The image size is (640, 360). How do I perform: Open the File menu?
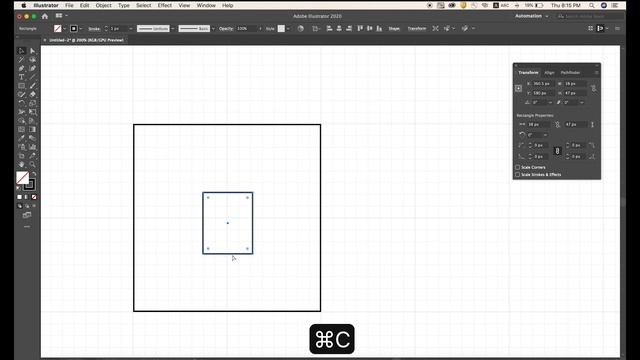pos(69,5)
